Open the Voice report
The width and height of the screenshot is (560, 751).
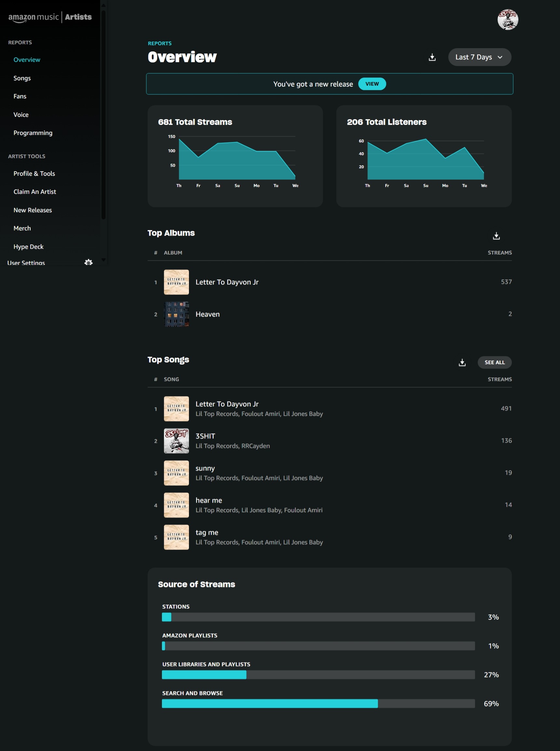[21, 114]
